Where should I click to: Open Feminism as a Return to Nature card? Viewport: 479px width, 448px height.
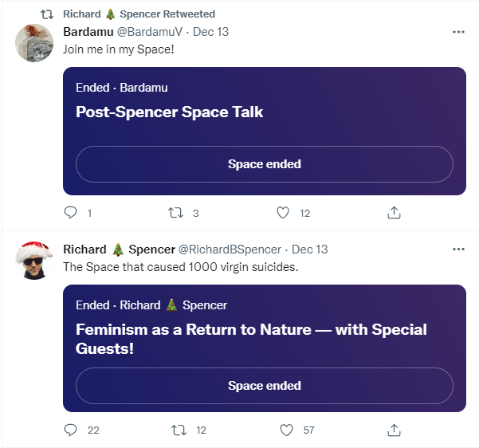(x=265, y=348)
